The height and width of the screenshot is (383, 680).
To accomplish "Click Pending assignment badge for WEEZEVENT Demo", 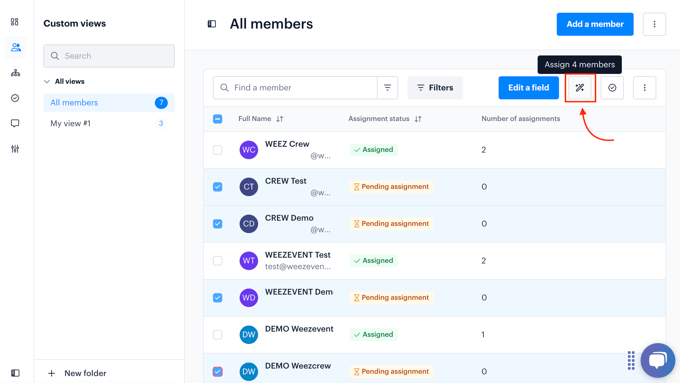I will pyautogui.click(x=391, y=298).
